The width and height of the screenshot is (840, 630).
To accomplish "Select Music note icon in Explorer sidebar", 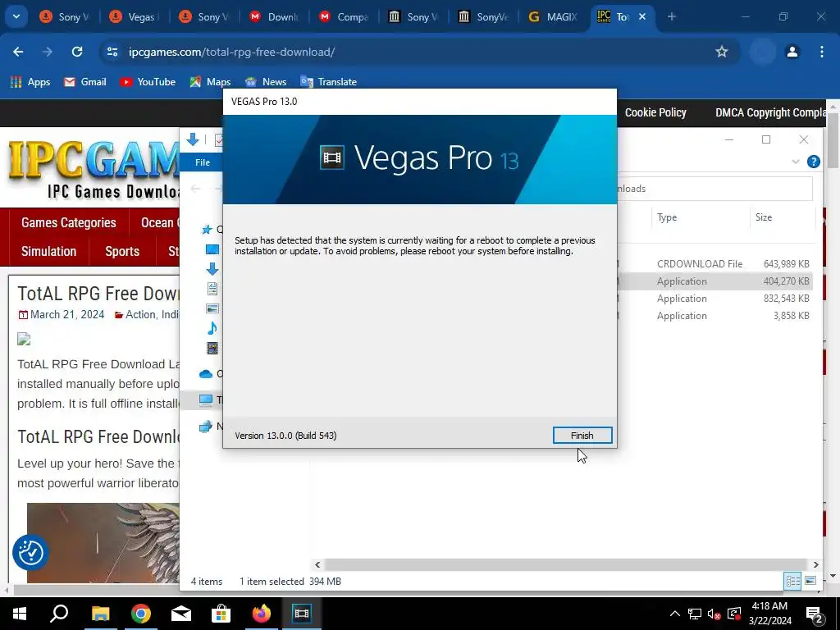I will click(212, 328).
